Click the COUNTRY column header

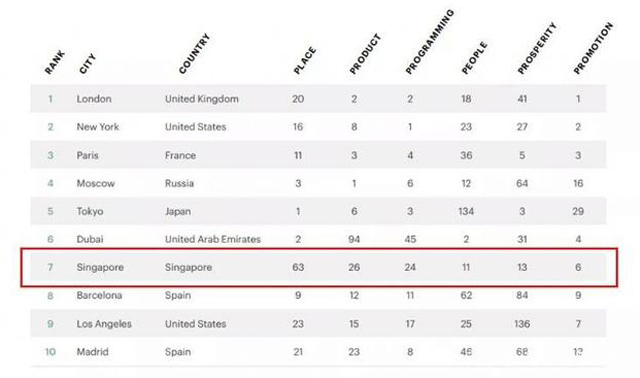click(x=194, y=53)
